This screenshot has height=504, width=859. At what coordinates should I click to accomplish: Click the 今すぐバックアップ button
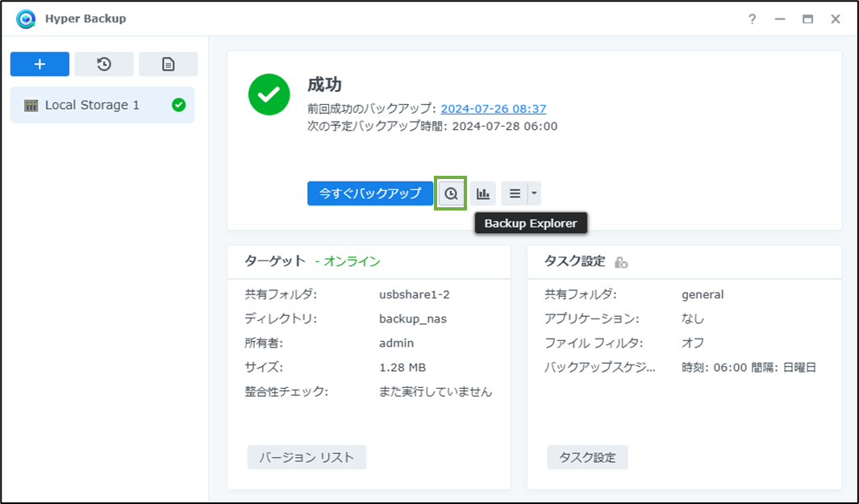pyautogui.click(x=370, y=194)
